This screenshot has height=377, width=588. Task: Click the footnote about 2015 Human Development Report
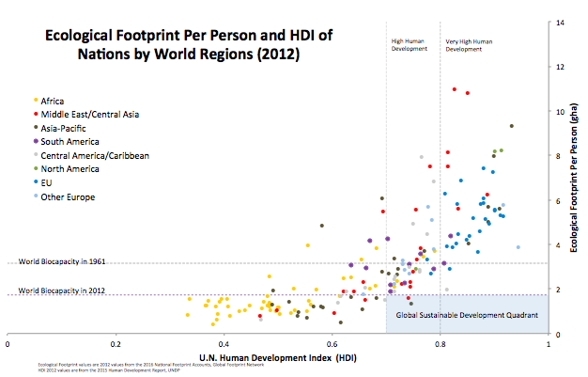coord(109,370)
